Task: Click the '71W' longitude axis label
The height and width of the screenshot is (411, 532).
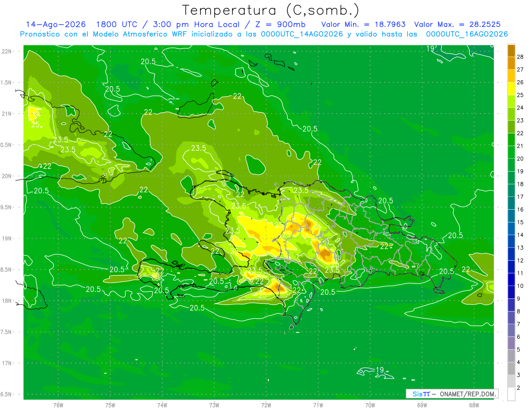Action: [x=318, y=405]
